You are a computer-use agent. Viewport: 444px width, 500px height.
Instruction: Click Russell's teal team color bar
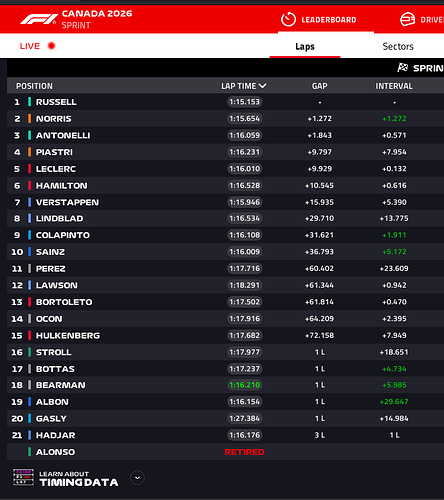[29, 102]
